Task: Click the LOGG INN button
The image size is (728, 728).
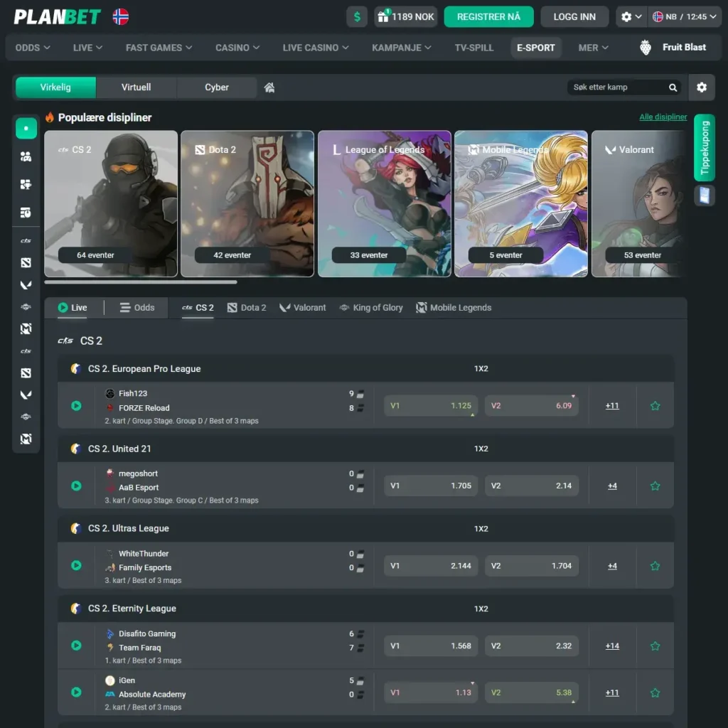Action: coord(574,17)
